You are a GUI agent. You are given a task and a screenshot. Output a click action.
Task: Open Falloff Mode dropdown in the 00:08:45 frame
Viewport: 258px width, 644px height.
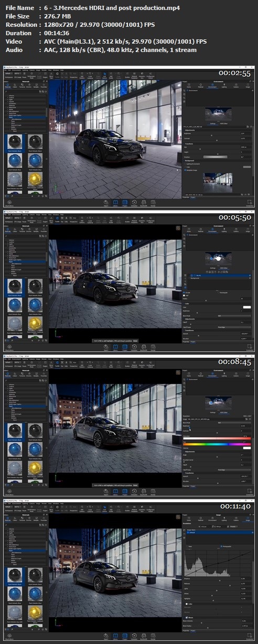tap(234, 470)
